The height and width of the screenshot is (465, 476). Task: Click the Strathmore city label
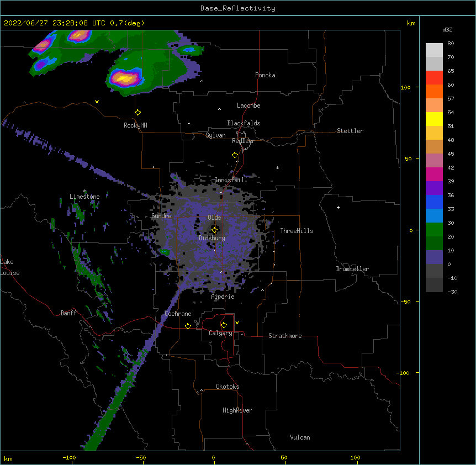pyautogui.click(x=285, y=336)
